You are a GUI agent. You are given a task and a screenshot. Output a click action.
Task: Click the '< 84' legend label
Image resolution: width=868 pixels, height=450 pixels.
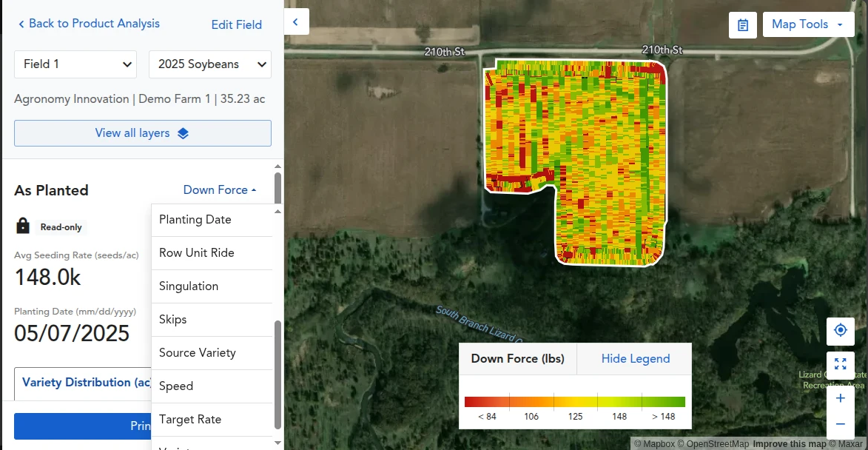click(487, 417)
